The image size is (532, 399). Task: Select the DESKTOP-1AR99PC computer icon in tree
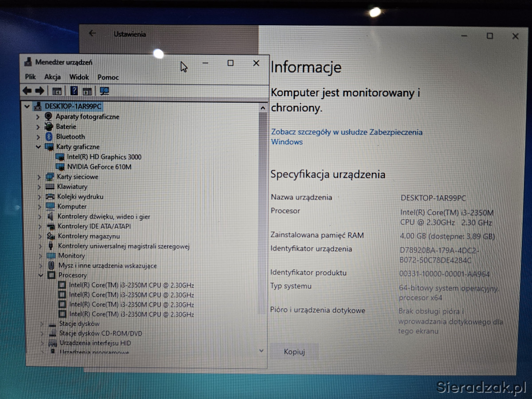(38, 106)
